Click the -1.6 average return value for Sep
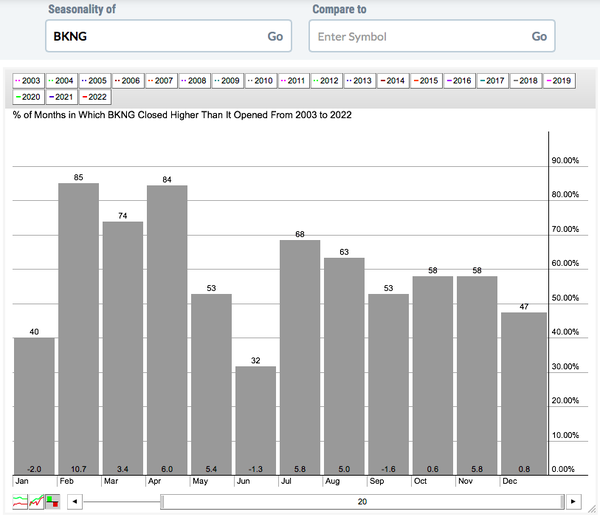The width and height of the screenshot is (600, 517). 388,469
